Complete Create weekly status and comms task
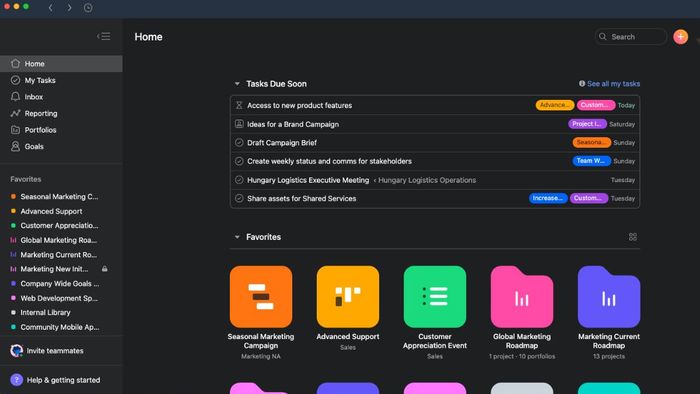The image size is (700, 394). click(239, 161)
